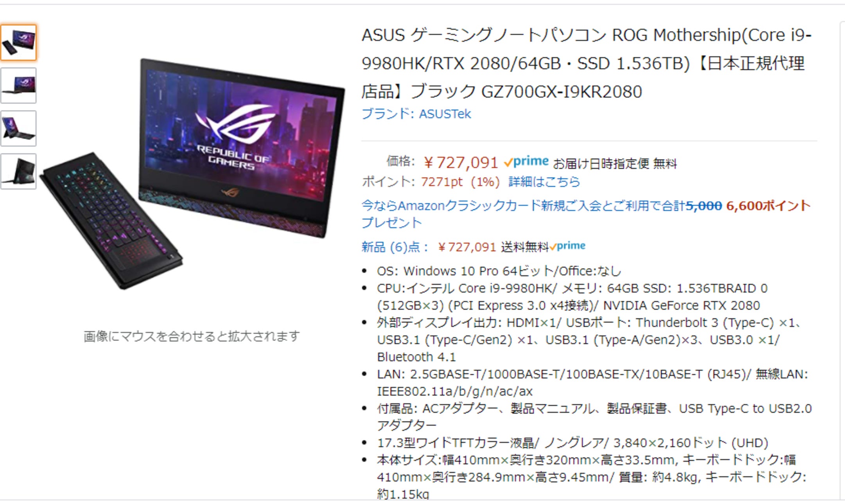The width and height of the screenshot is (845, 504).
Task: Select the fourth thumbnail showing rear view
Action: [x=18, y=172]
